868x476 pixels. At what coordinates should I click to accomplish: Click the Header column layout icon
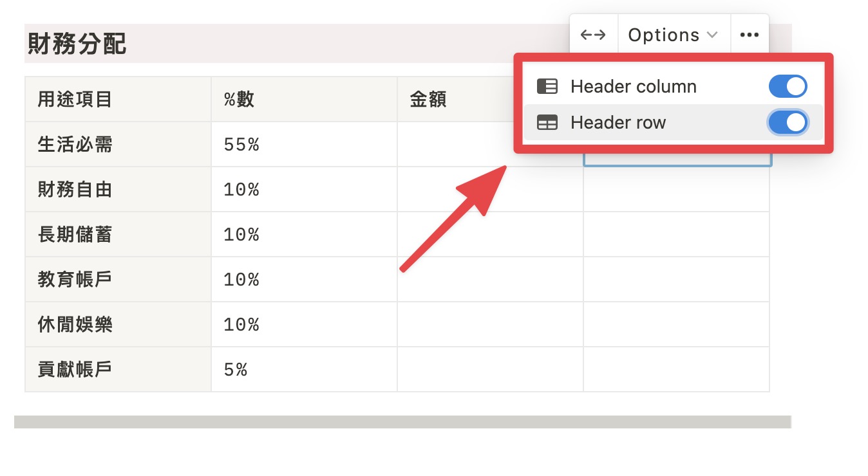click(x=547, y=86)
